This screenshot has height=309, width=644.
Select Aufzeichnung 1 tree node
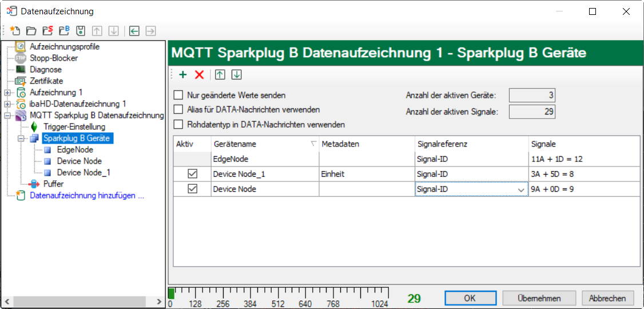pos(56,93)
